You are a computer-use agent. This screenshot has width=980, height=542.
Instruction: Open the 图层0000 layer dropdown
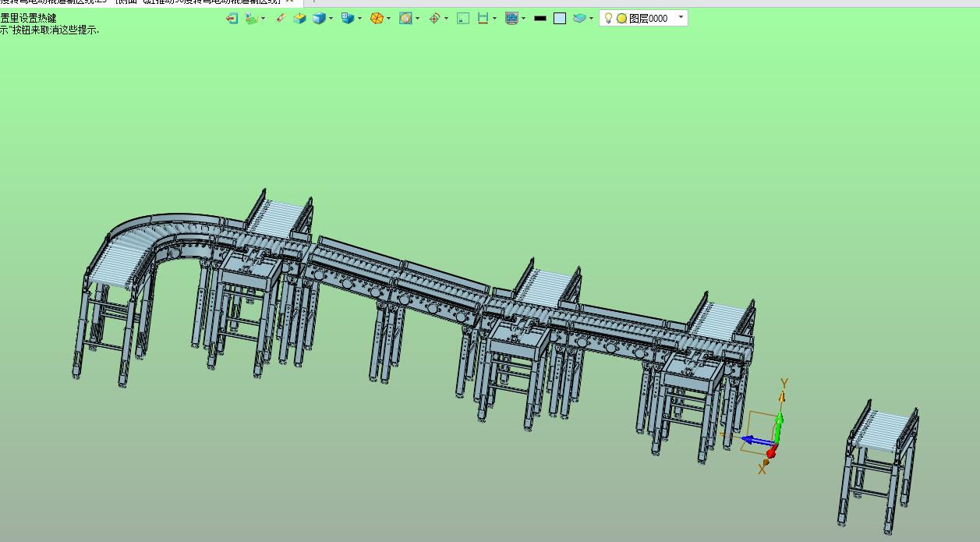(681, 17)
